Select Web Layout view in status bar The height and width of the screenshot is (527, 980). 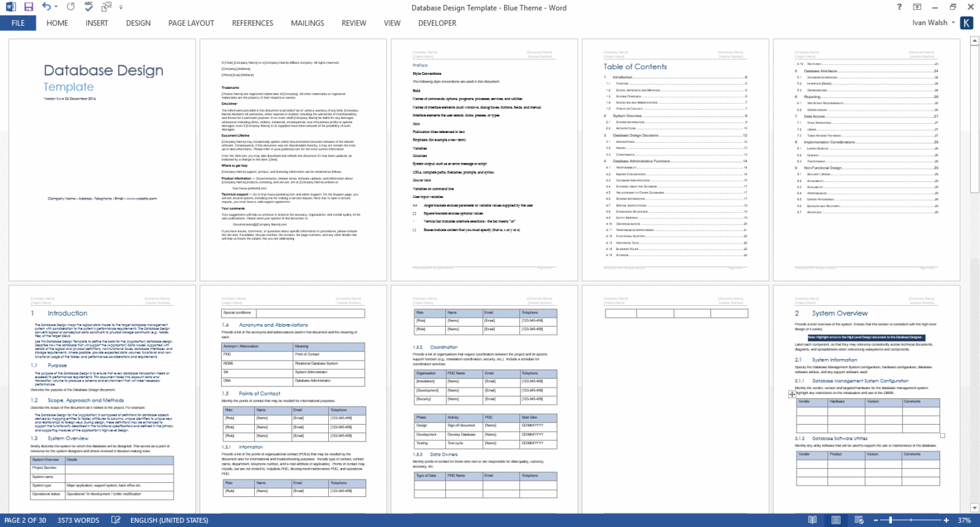[858, 520]
